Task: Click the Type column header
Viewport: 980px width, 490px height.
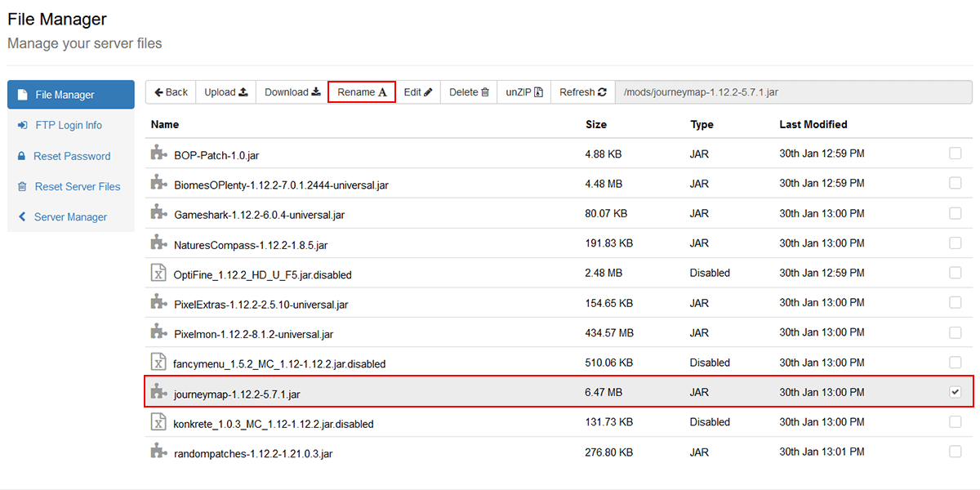Action: [x=702, y=125]
